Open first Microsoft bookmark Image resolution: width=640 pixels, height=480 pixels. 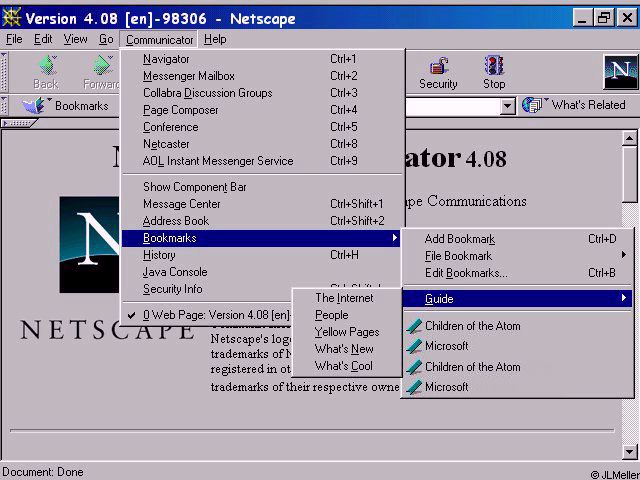(x=518, y=346)
